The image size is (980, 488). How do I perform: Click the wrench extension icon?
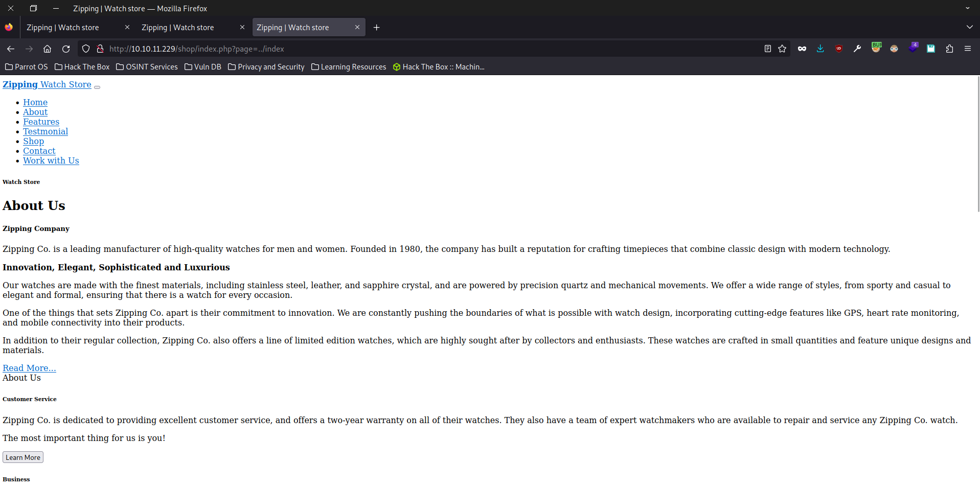[857, 49]
